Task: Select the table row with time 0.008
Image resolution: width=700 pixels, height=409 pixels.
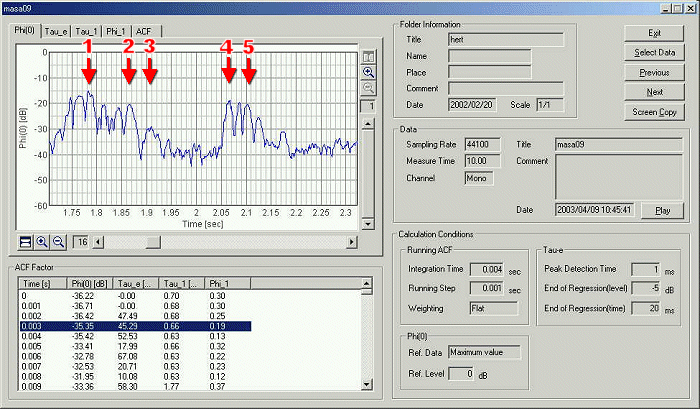Action: click(135, 376)
